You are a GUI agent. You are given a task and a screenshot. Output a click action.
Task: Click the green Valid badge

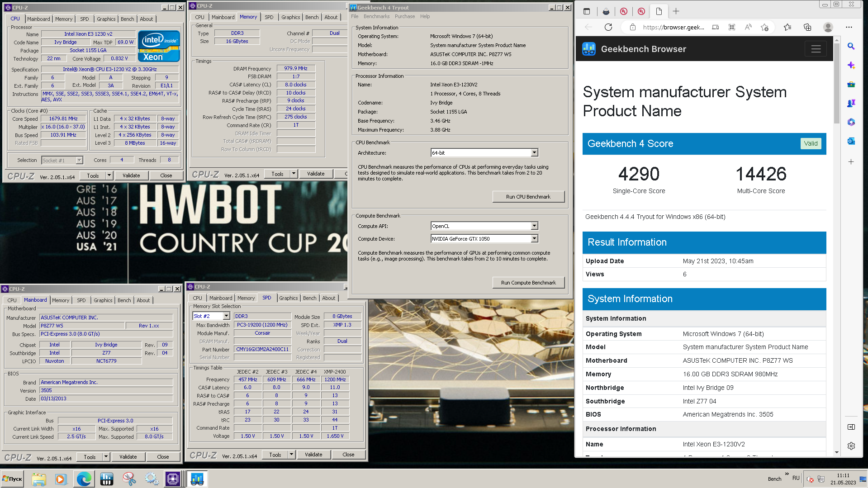click(811, 143)
